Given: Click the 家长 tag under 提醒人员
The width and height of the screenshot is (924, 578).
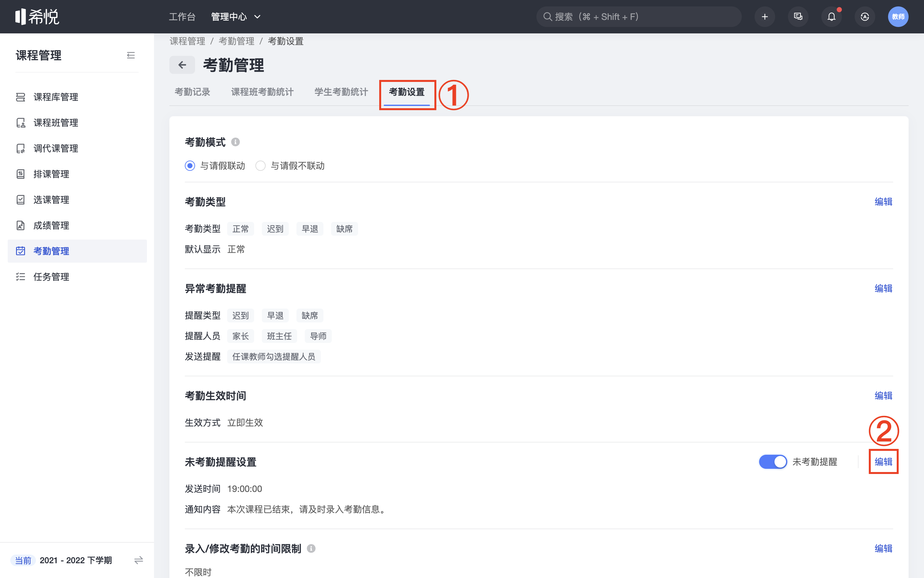Looking at the screenshot, I should coord(241,337).
